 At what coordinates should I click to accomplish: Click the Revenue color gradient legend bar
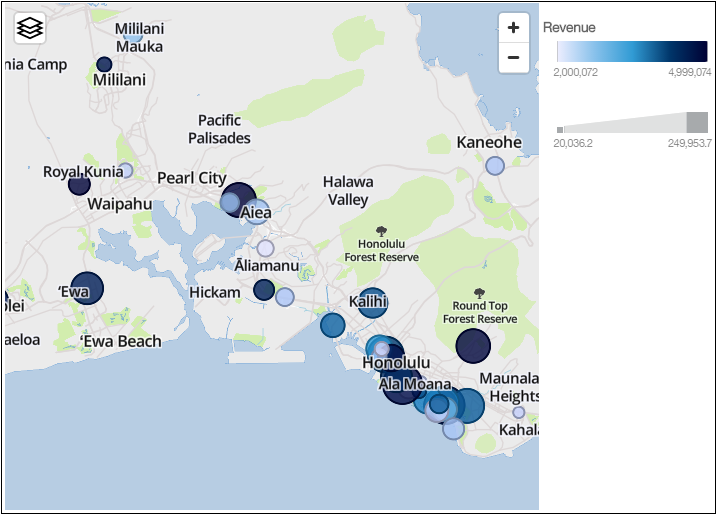point(632,52)
